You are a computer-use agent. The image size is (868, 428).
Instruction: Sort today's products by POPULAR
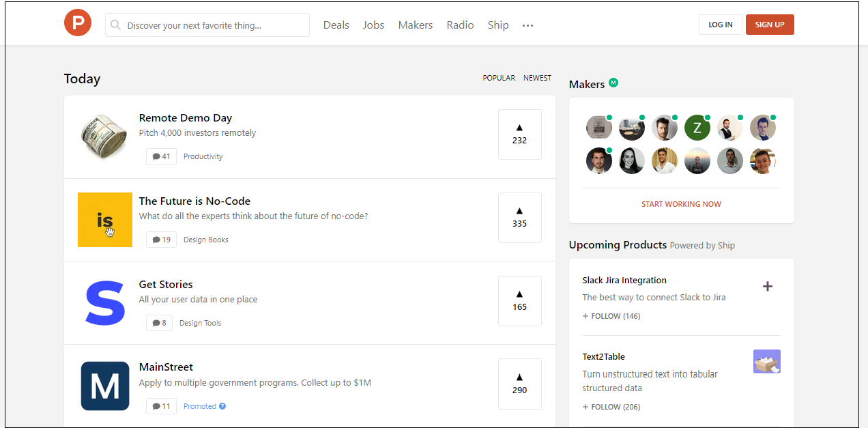coord(499,78)
